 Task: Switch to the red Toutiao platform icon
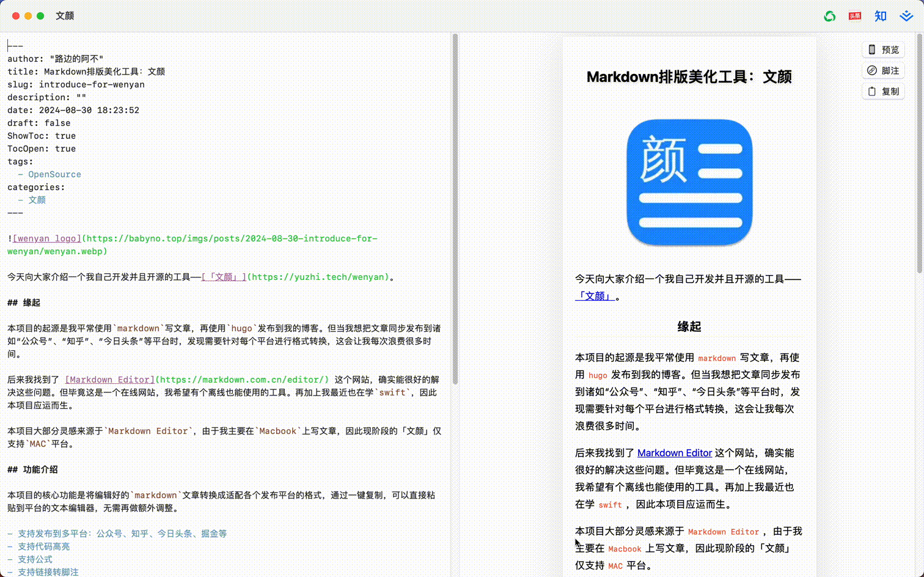pos(855,16)
